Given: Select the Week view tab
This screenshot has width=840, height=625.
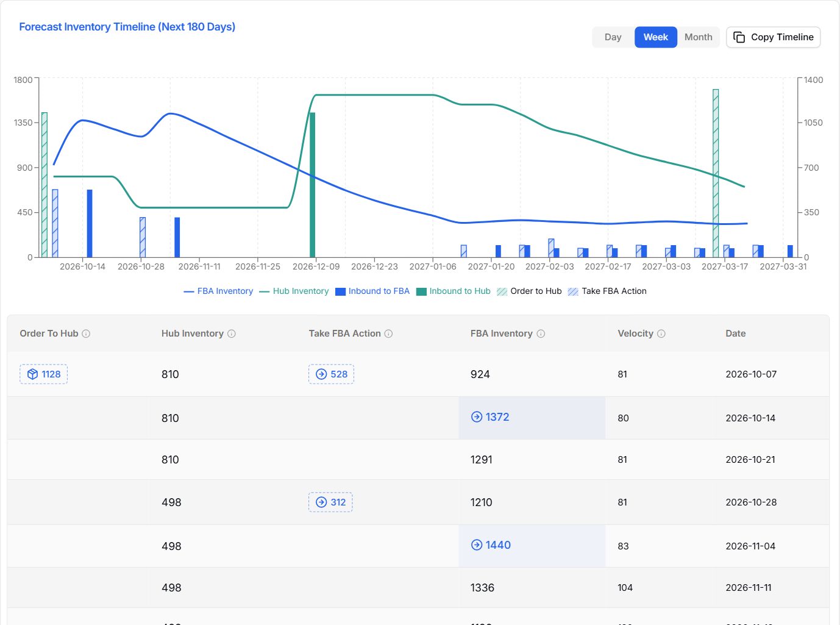Looking at the screenshot, I should pyautogui.click(x=656, y=37).
